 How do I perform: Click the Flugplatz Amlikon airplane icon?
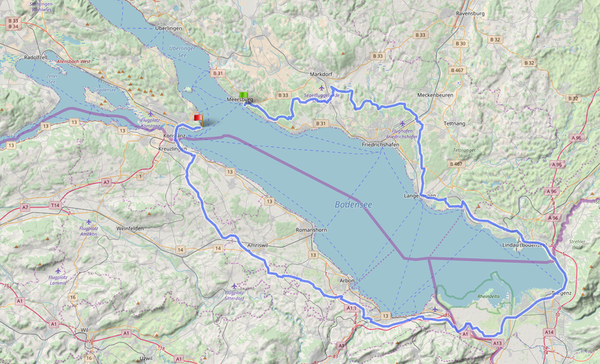[x=89, y=222]
